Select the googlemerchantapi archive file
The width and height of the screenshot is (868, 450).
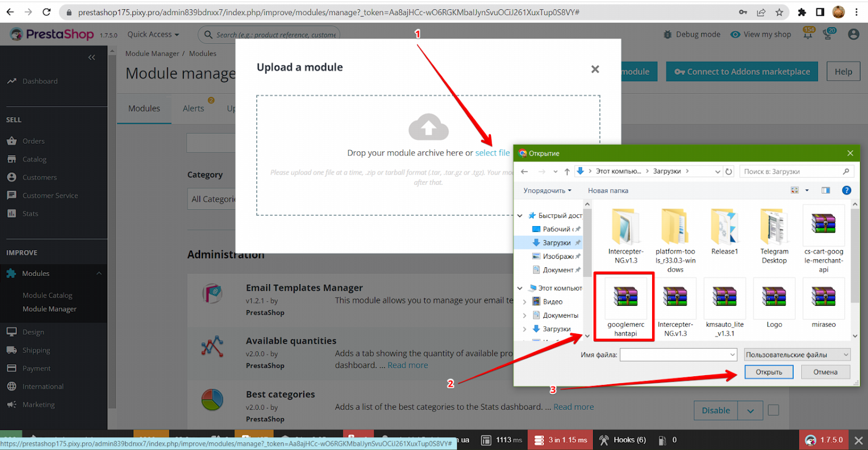tap(626, 307)
